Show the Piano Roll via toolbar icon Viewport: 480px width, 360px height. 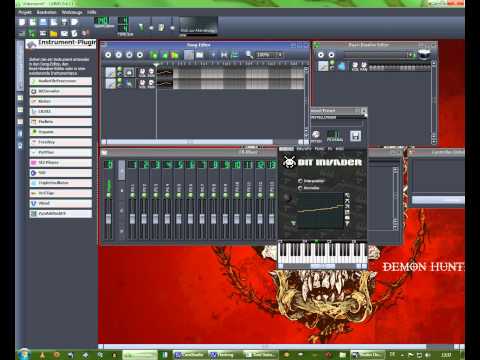43,33
